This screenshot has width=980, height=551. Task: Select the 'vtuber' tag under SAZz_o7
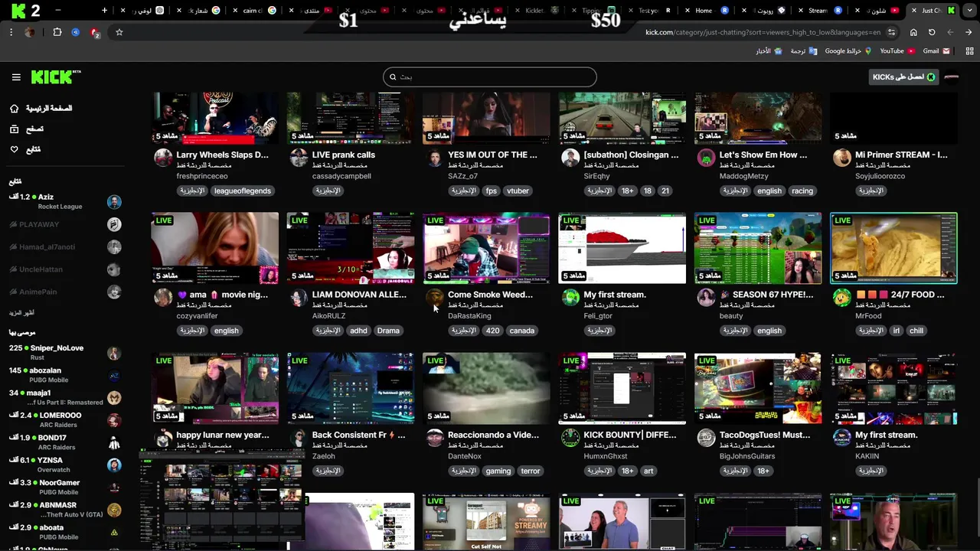pyautogui.click(x=518, y=191)
